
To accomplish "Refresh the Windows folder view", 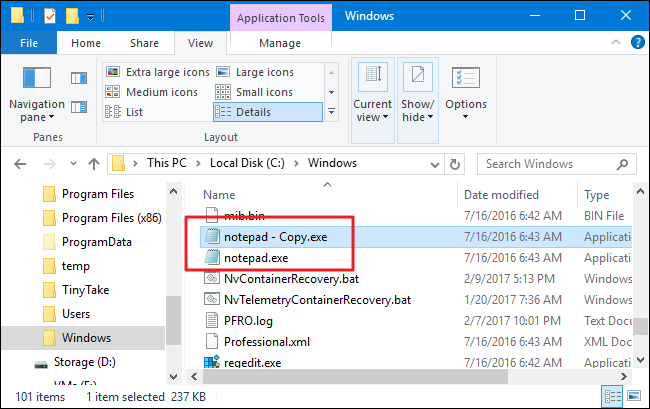I will [x=455, y=165].
